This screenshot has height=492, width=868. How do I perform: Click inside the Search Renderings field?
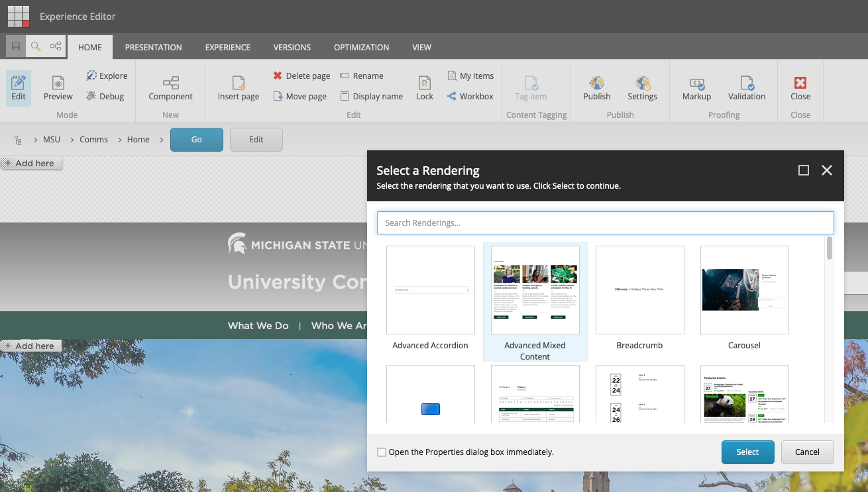605,222
